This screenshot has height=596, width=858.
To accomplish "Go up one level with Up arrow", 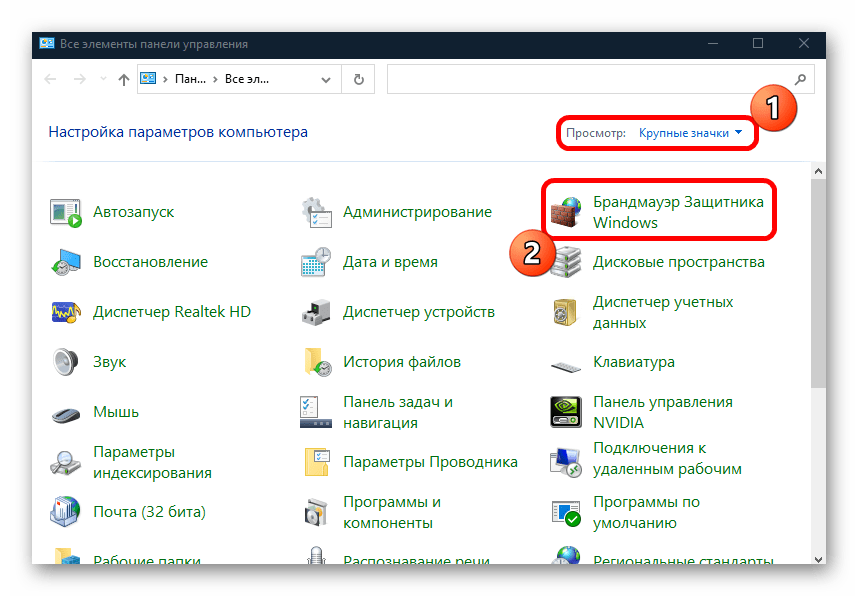I will point(124,80).
